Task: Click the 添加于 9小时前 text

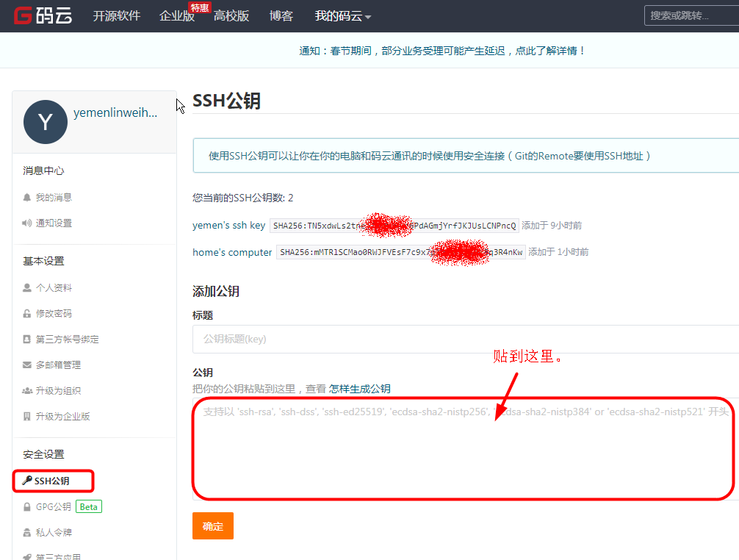Action: (x=552, y=226)
